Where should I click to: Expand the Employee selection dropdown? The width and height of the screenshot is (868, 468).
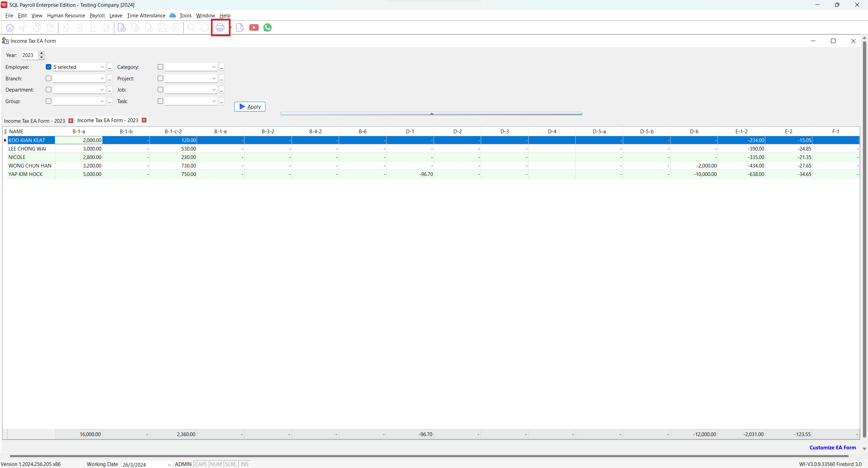pyautogui.click(x=102, y=67)
